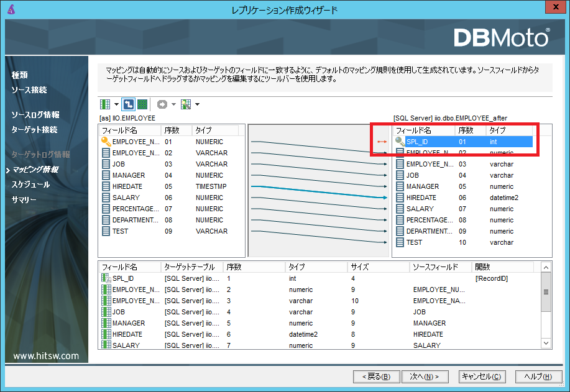Click the column icon of JOB in details table

click(106, 312)
